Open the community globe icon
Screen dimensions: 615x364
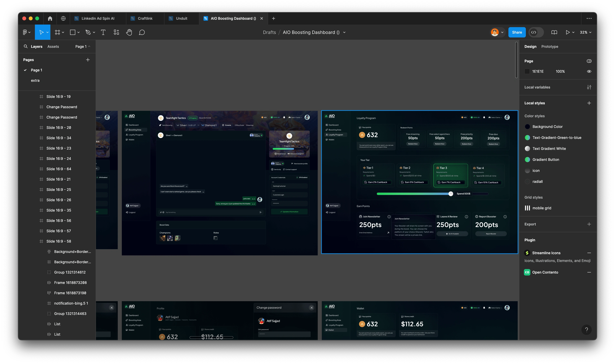[63, 18]
